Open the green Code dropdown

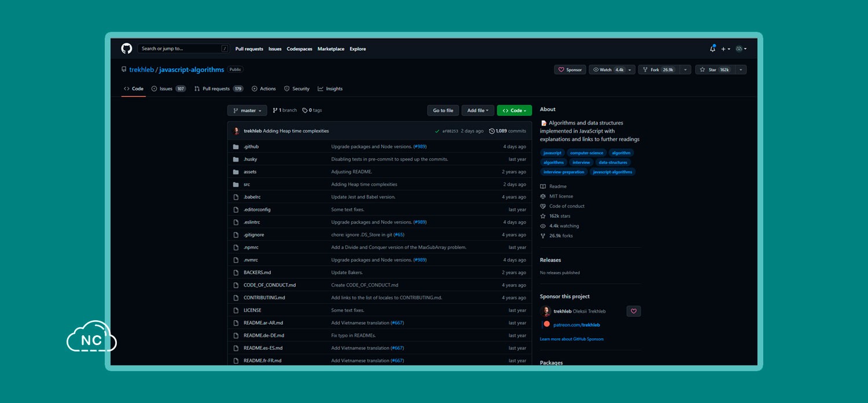click(x=514, y=111)
